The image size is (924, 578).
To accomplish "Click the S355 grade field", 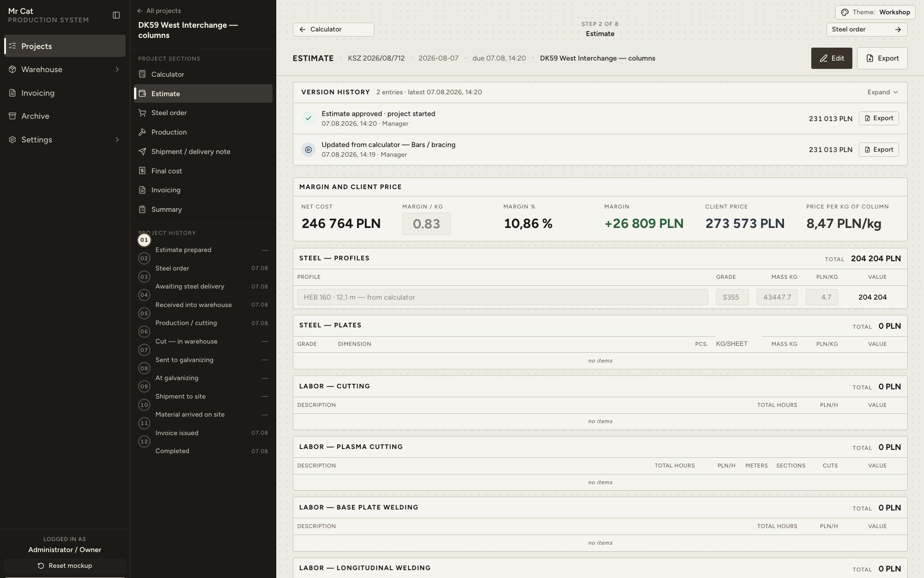I will pyautogui.click(x=732, y=297).
